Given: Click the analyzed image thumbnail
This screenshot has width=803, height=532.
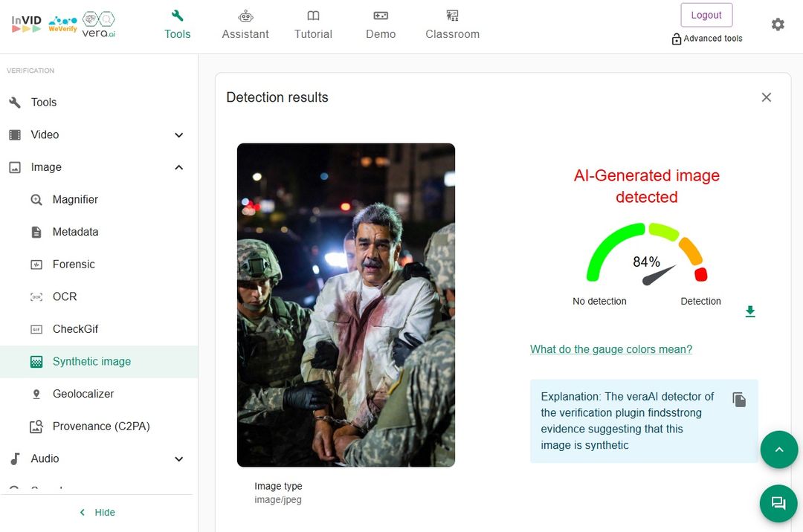Looking at the screenshot, I should (346, 305).
